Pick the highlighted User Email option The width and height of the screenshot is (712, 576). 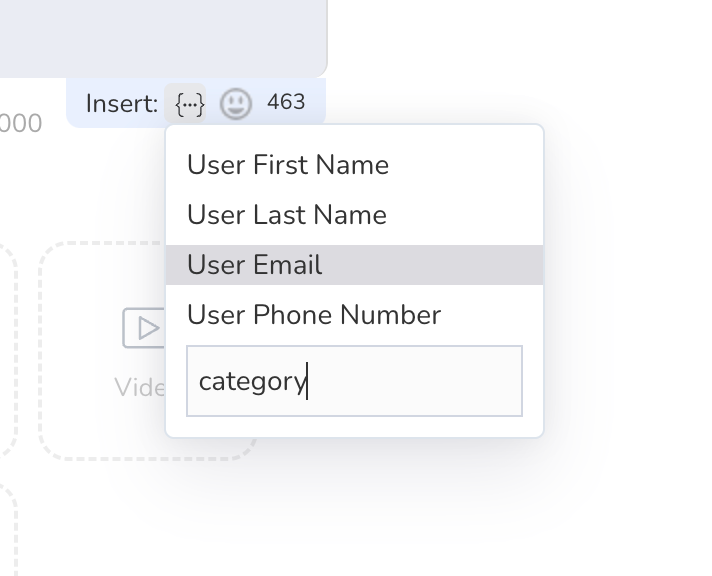pyautogui.click(x=354, y=265)
